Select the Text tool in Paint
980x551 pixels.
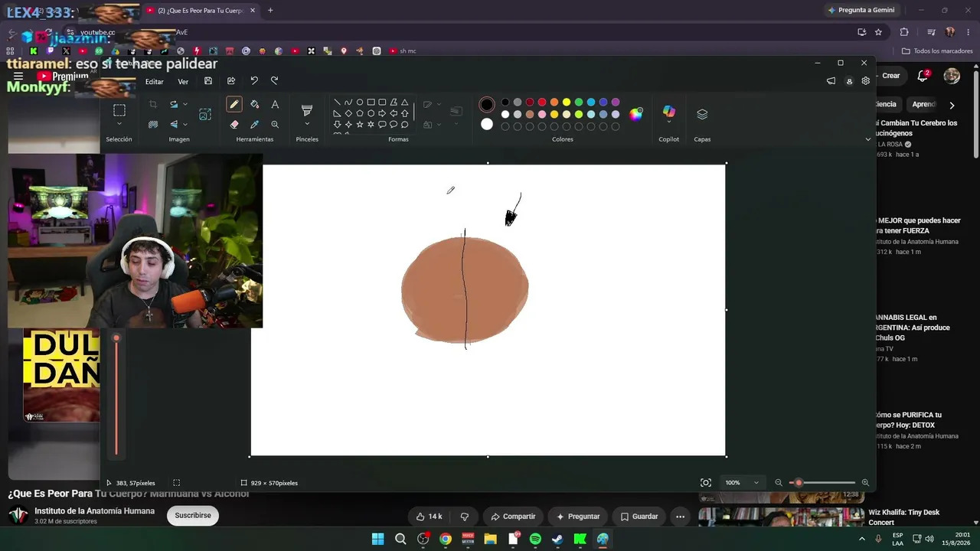[x=275, y=104]
